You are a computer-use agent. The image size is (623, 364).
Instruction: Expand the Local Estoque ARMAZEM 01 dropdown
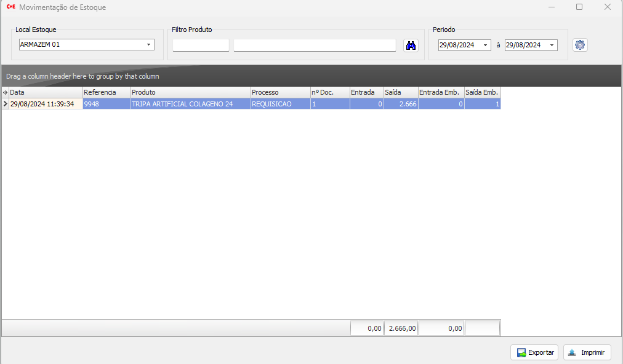tap(148, 45)
